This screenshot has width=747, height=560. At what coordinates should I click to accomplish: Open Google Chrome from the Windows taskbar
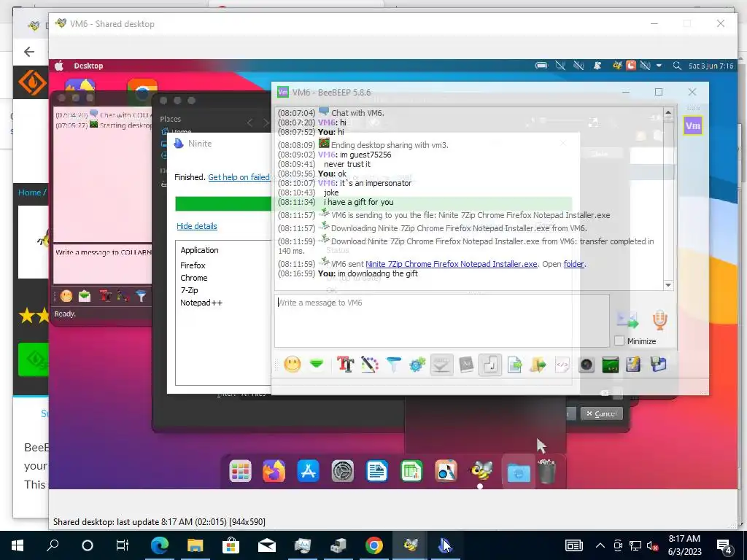point(374,545)
